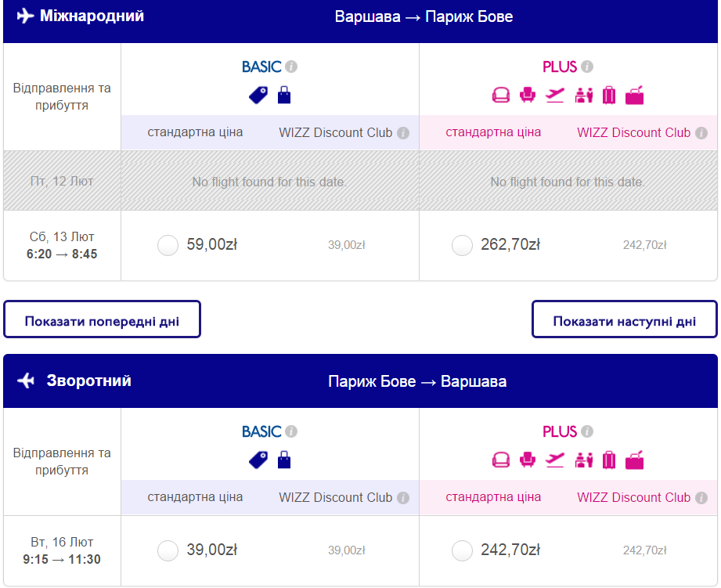
Task: Select outbound PLUS fare 262,70zł radio
Action: (x=463, y=245)
